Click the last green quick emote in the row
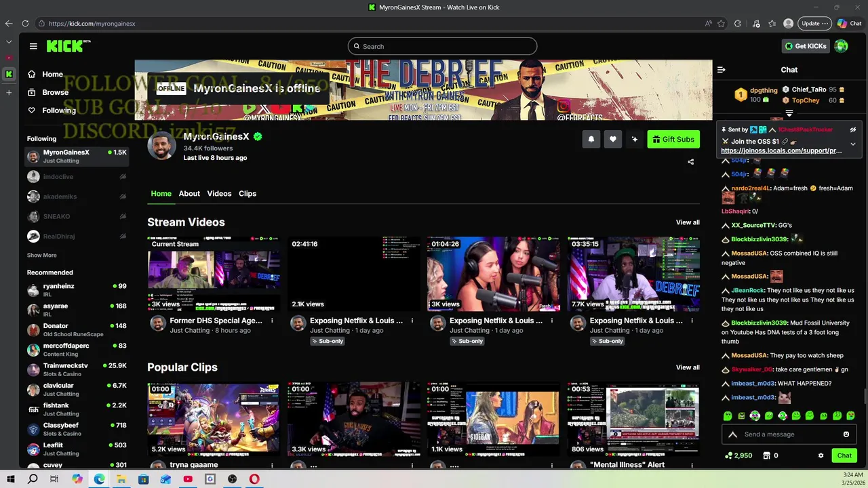This screenshot has width=868, height=488. click(851, 415)
